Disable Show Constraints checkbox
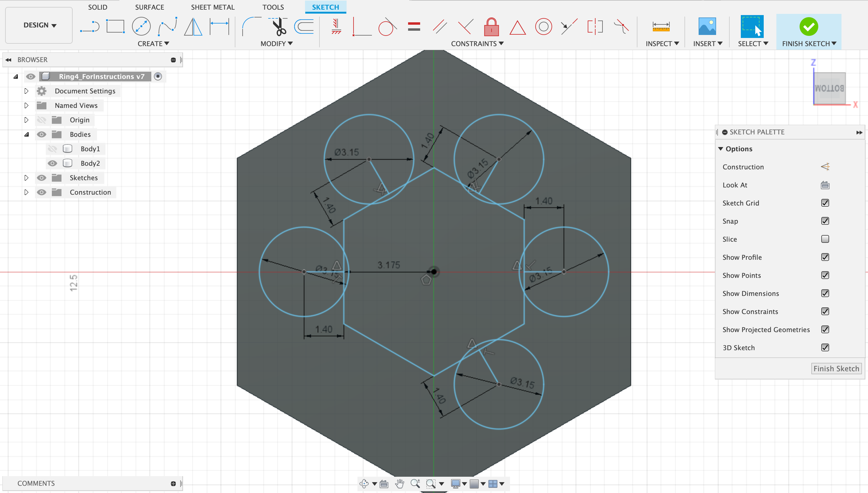 825,311
